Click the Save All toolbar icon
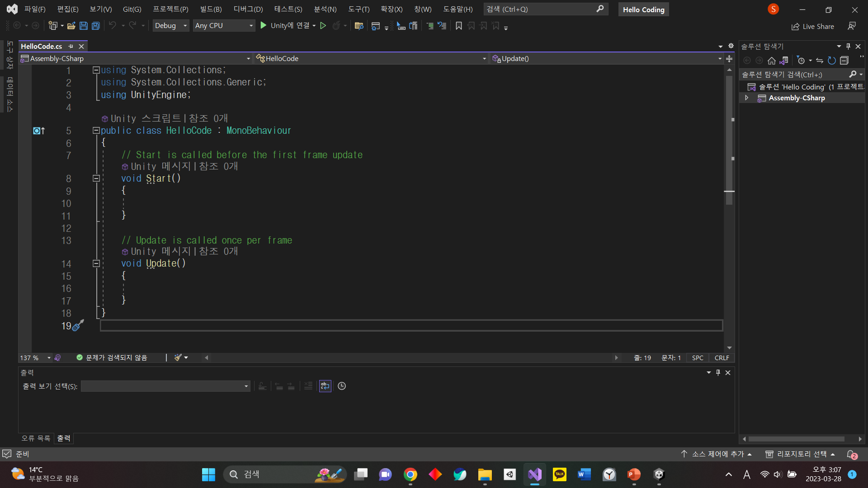This screenshot has height=488, width=868. [96, 26]
